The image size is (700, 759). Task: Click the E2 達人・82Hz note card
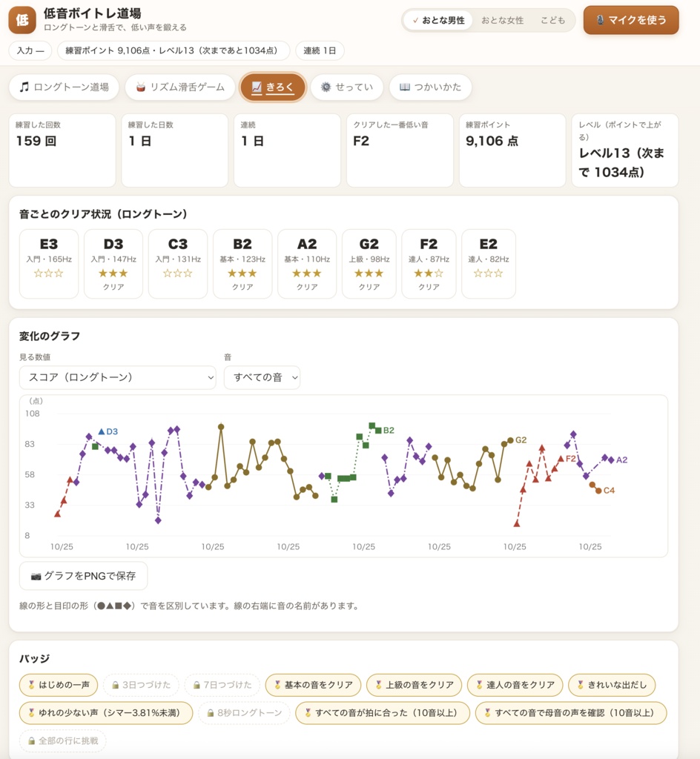[489, 264]
